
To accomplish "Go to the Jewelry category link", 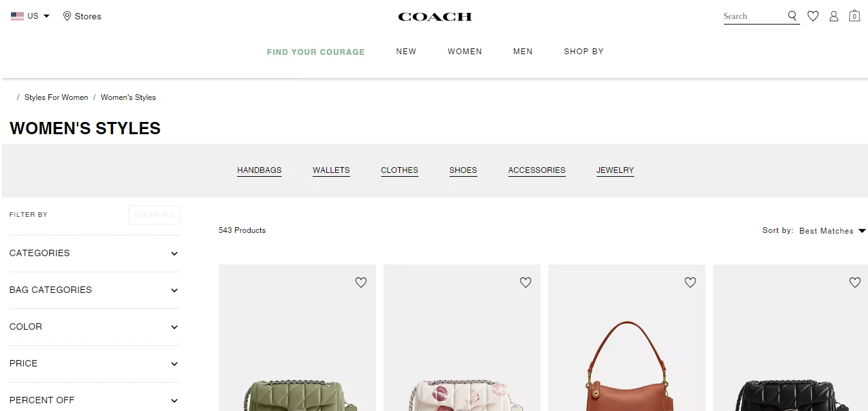I will tap(615, 170).
